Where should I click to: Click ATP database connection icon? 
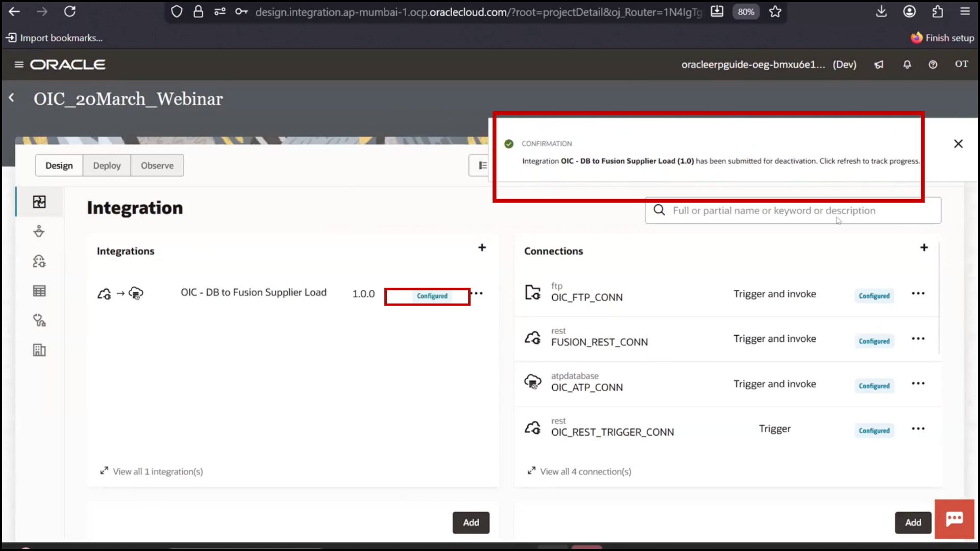(x=533, y=382)
